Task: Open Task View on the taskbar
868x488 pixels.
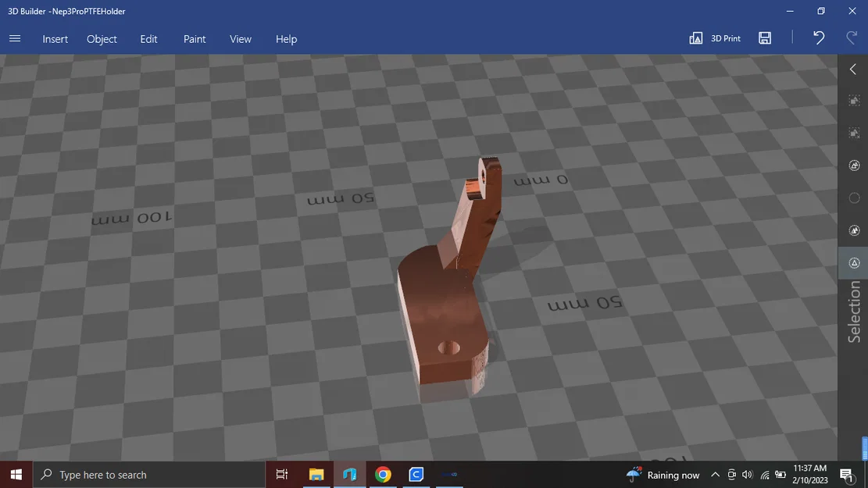Action: (282, 475)
